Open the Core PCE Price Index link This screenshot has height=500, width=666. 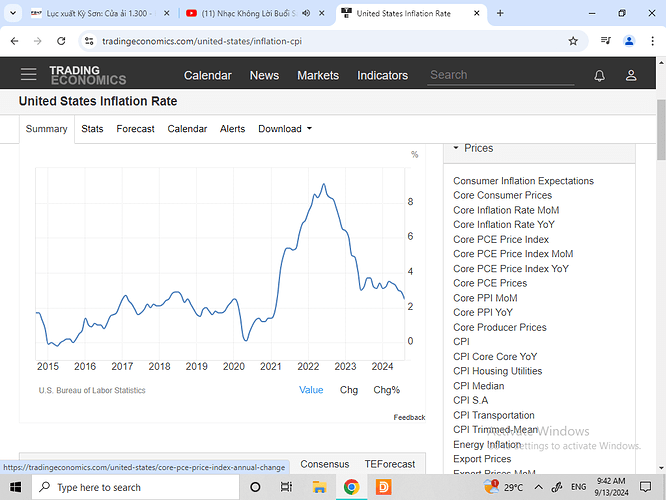click(x=500, y=240)
